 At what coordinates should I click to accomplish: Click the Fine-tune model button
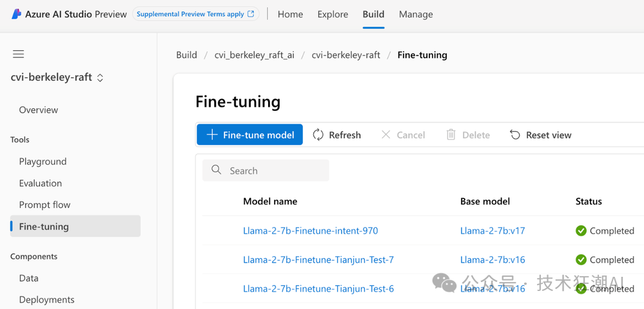click(249, 135)
